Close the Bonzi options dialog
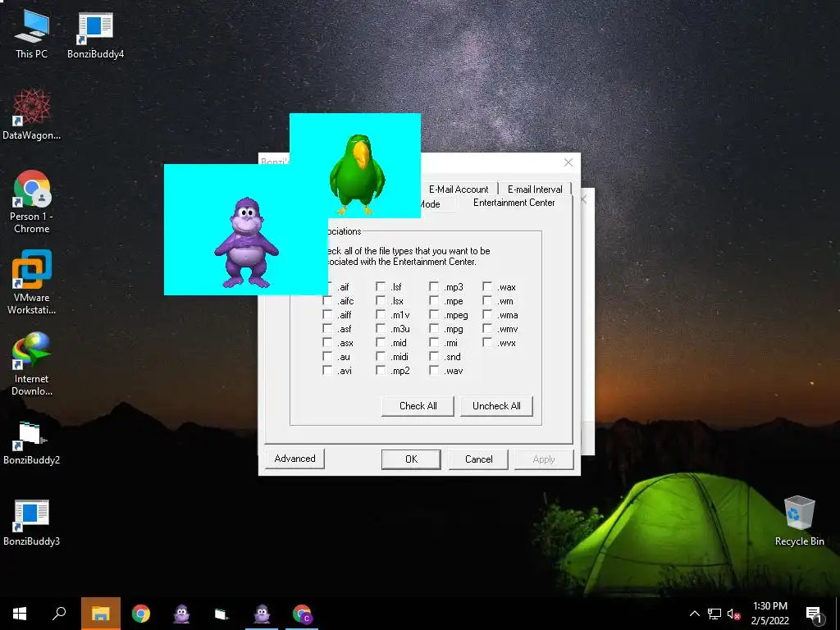The height and width of the screenshot is (630, 840). [x=568, y=162]
